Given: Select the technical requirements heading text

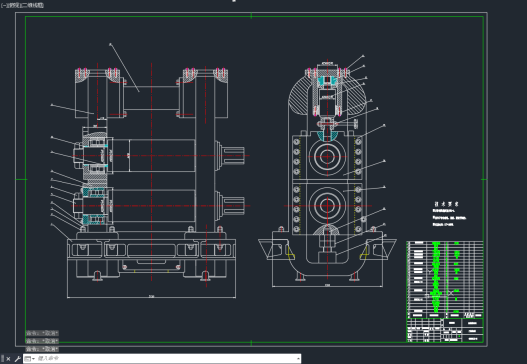Looking at the screenshot, I should (x=446, y=204).
